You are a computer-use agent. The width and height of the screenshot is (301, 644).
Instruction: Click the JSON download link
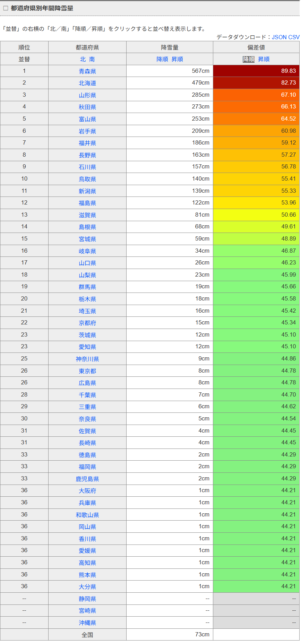point(279,37)
